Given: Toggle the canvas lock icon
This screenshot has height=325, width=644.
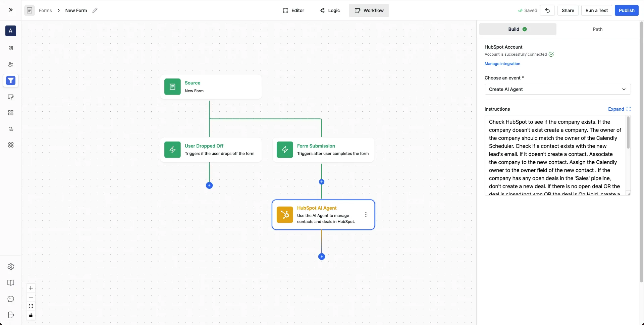Looking at the screenshot, I should 31,315.
